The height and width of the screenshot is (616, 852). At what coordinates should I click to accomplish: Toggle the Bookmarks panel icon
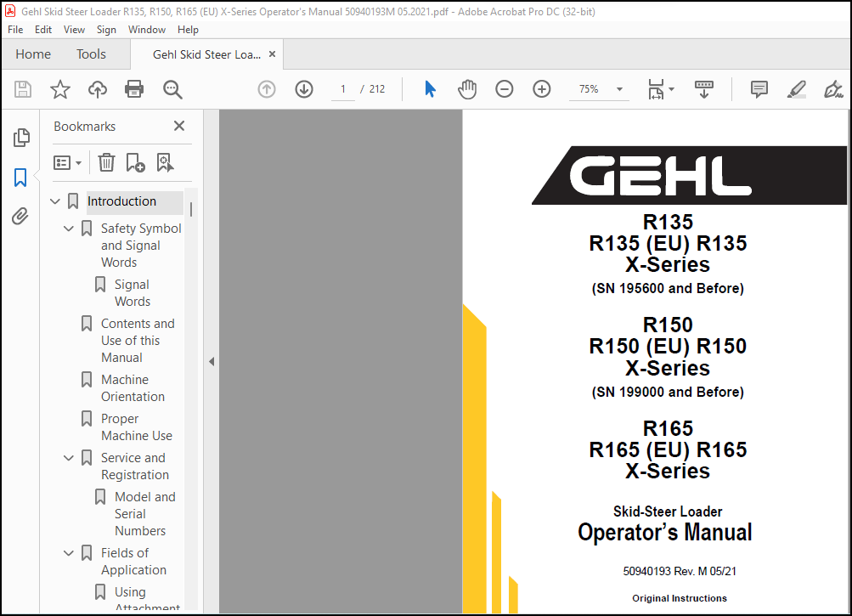tap(20, 178)
